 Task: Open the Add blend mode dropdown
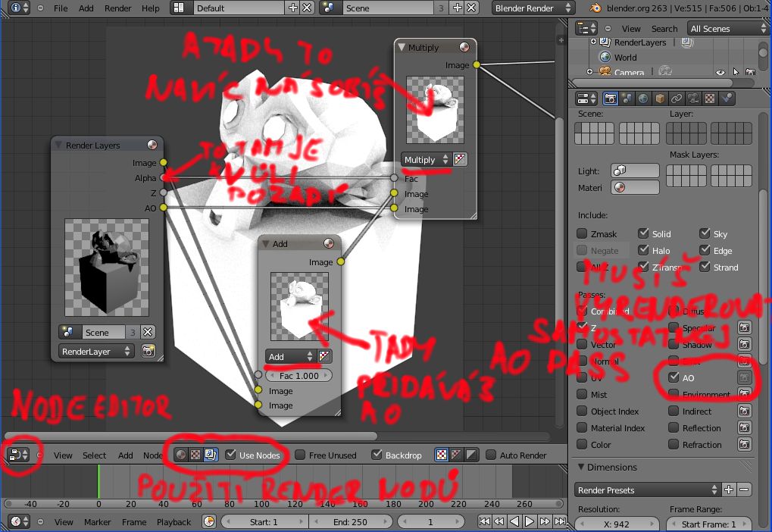(290, 356)
